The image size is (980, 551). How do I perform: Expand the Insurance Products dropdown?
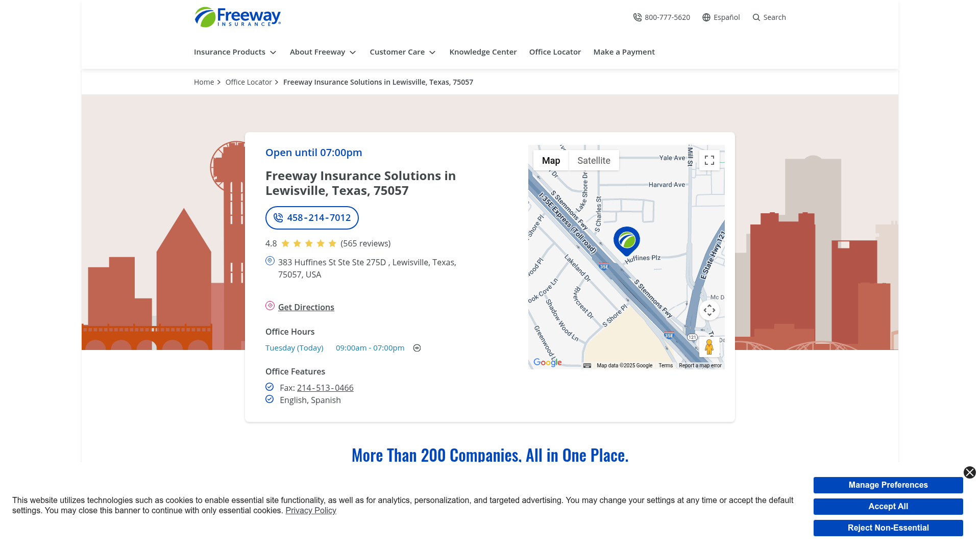(234, 52)
